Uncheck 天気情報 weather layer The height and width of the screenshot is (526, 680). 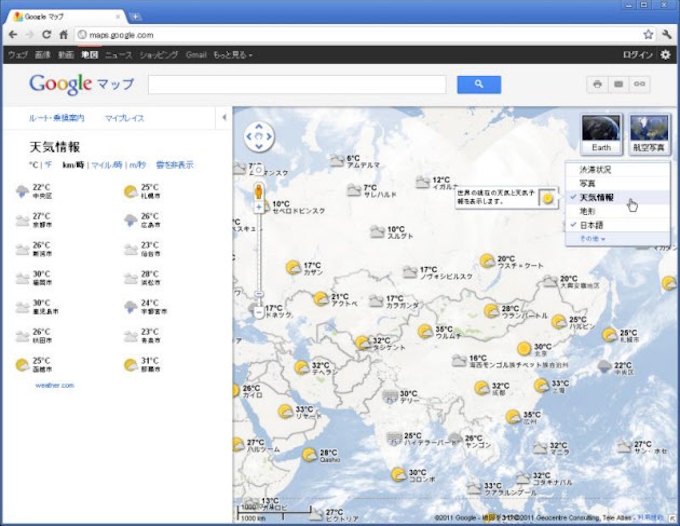597,198
